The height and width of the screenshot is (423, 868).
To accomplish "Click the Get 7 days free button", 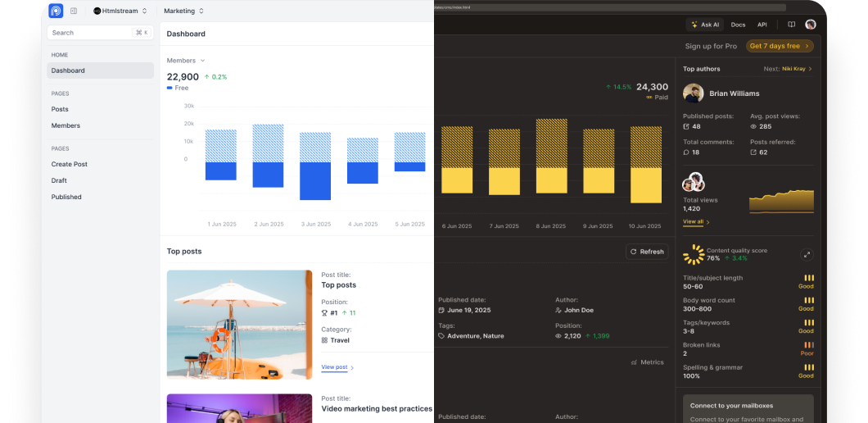I will [x=779, y=46].
